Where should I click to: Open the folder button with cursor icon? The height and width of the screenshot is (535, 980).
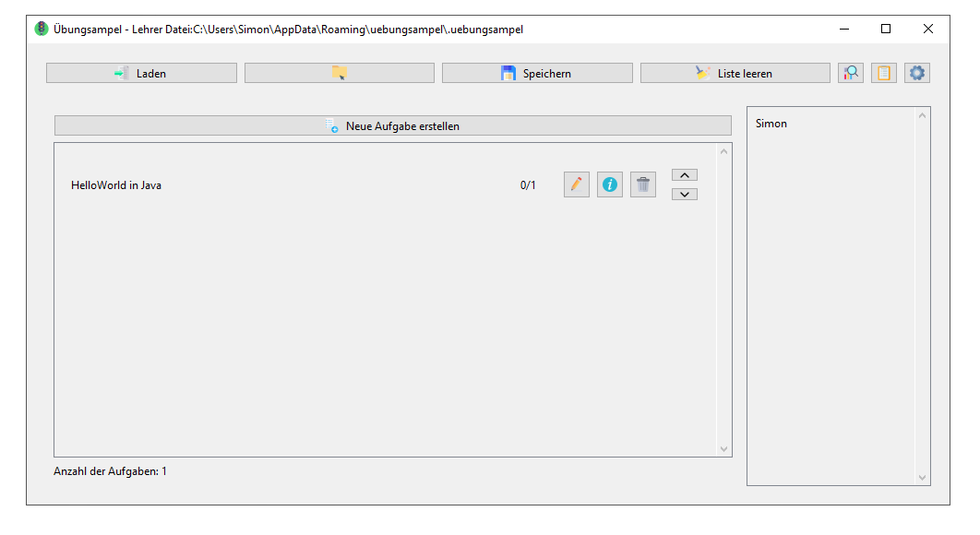(x=340, y=73)
